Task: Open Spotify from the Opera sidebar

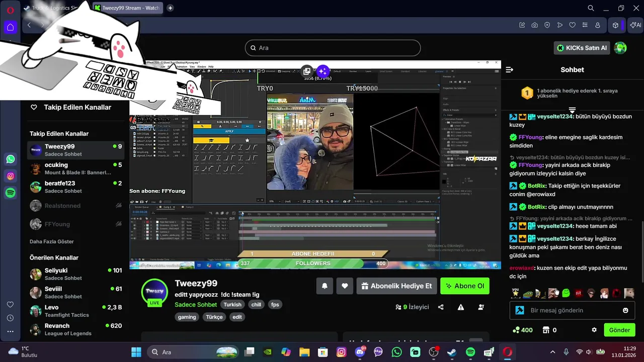Action: [11, 193]
